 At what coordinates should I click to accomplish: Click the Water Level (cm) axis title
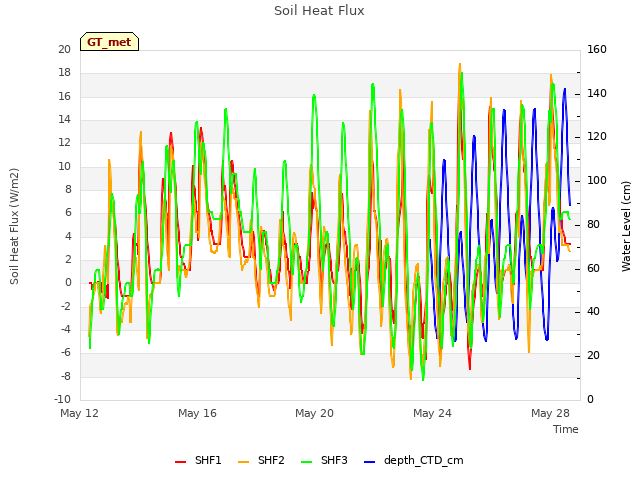click(x=625, y=227)
